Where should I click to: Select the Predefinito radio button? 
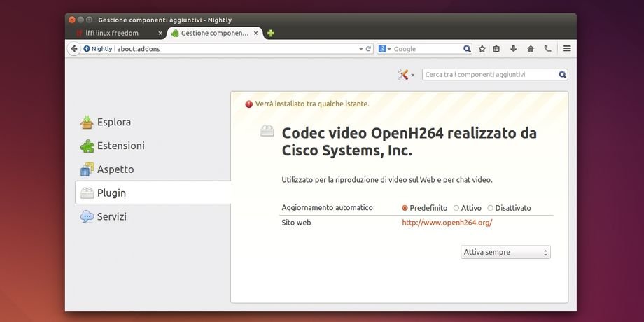pos(405,208)
